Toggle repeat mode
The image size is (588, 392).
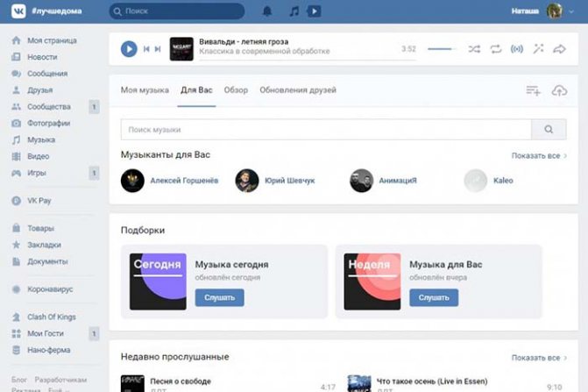[x=496, y=49]
